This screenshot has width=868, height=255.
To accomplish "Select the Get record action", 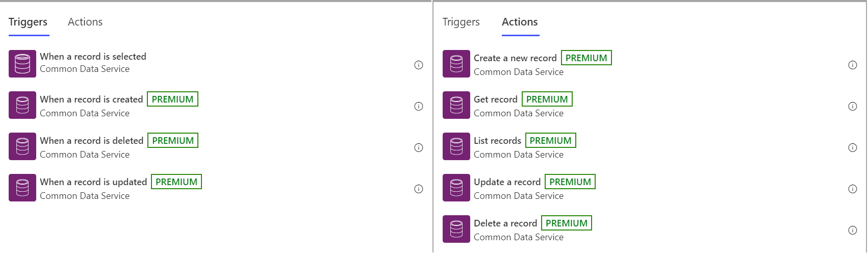I will point(650,106).
